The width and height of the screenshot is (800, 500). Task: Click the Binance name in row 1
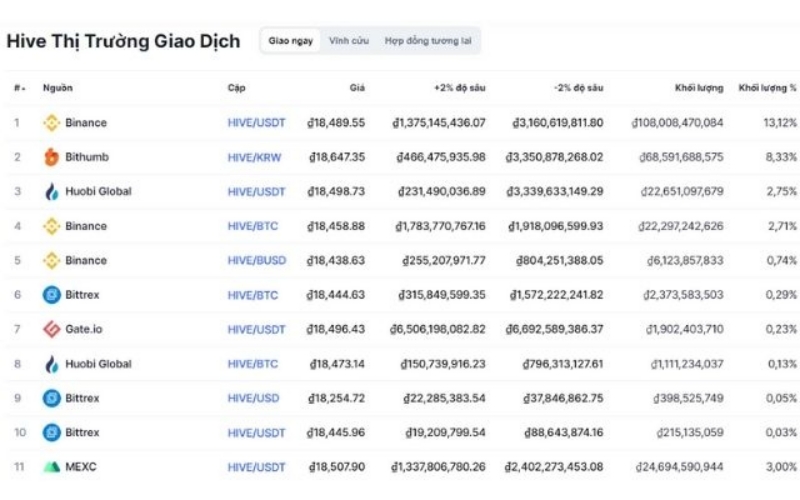(86, 123)
